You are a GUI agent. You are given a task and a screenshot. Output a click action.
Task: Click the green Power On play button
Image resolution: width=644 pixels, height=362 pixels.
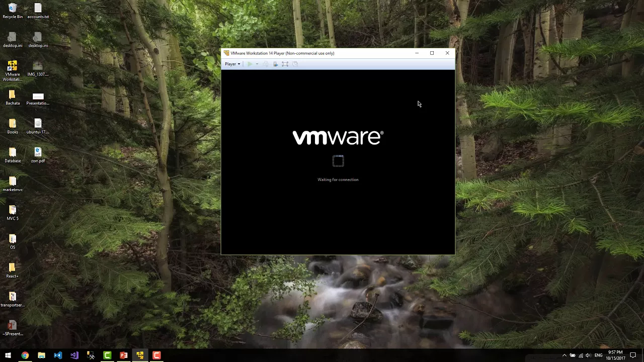[250, 64]
